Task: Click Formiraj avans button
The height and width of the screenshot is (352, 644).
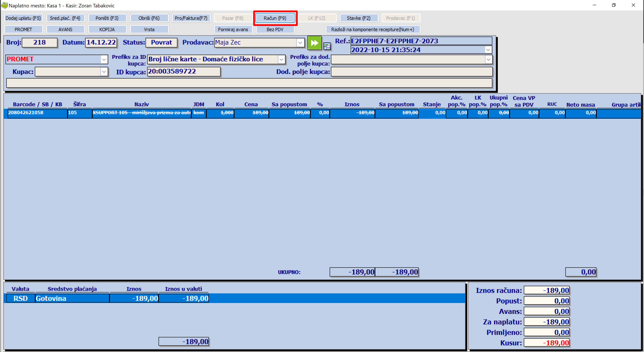Action: [233, 30]
